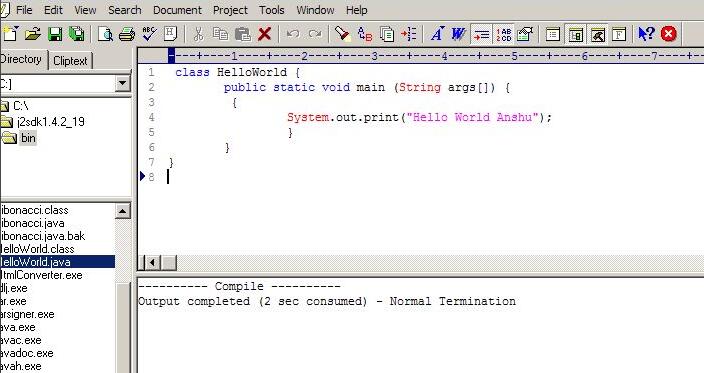Open the View menu
The width and height of the screenshot is (704, 373).
click(85, 10)
